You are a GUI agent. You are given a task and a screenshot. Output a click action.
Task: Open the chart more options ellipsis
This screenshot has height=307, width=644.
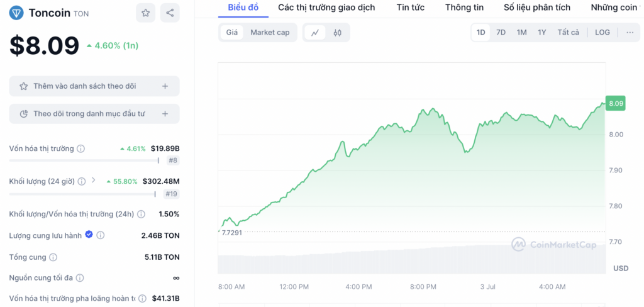tap(630, 33)
